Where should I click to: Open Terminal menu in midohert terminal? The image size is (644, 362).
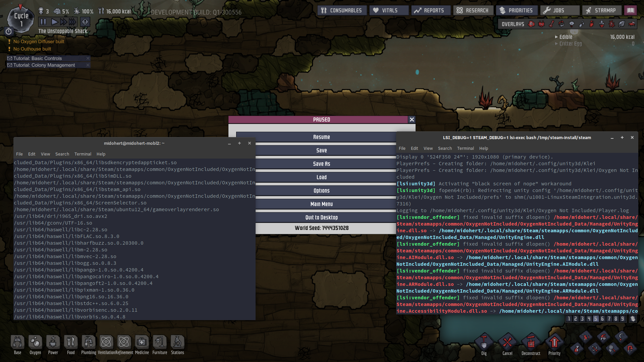83,154
